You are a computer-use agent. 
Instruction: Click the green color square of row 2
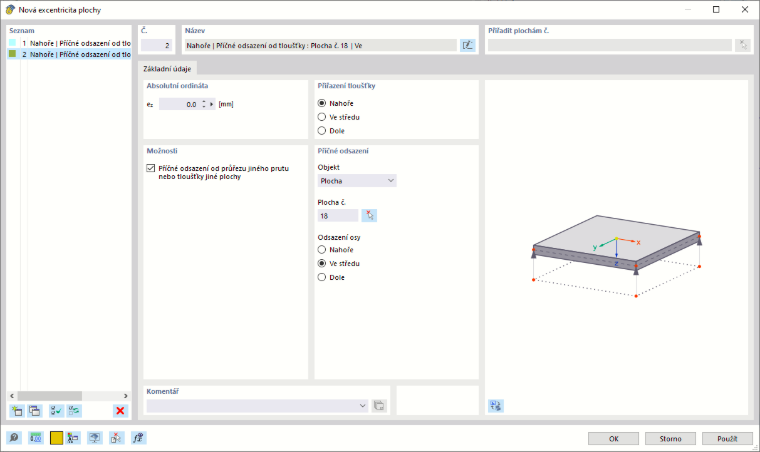pos(13,54)
